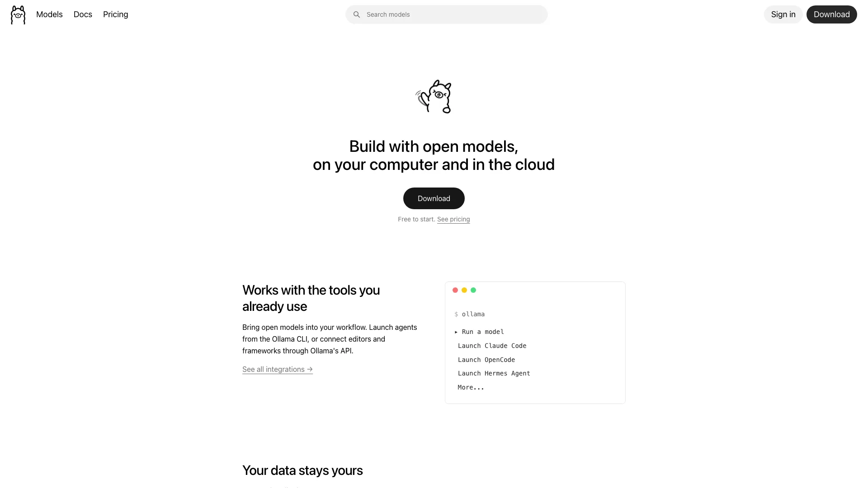Select Launch Hermes Agent in the terminal
This screenshot has width=868, height=488.
tap(494, 373)
